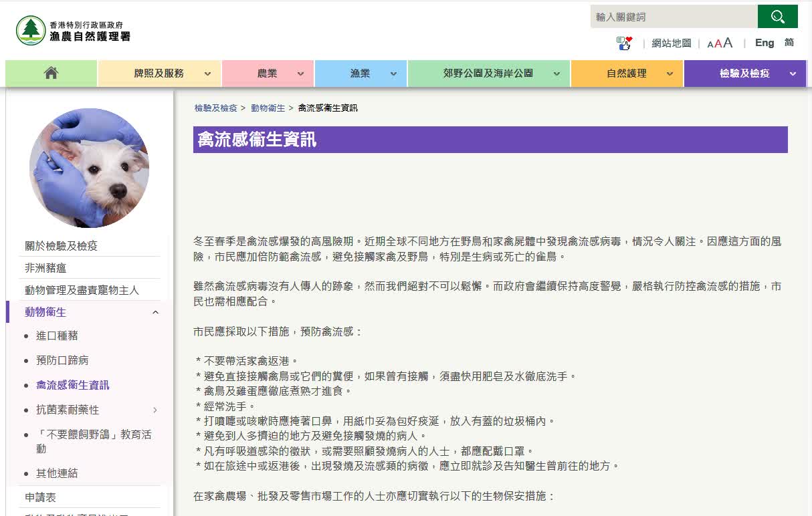Click the dog photo thumbnail
812x516 pixels.
pyautogui.click(x=89, y=168)
